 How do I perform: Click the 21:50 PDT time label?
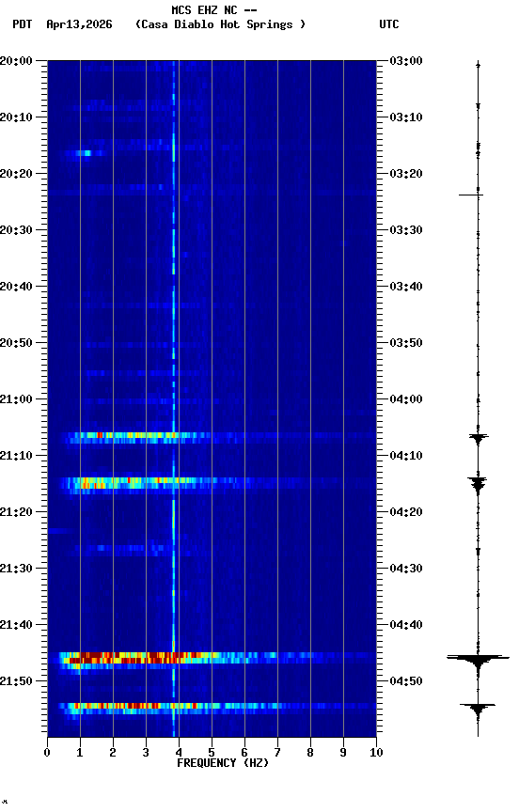pos(16,681)
